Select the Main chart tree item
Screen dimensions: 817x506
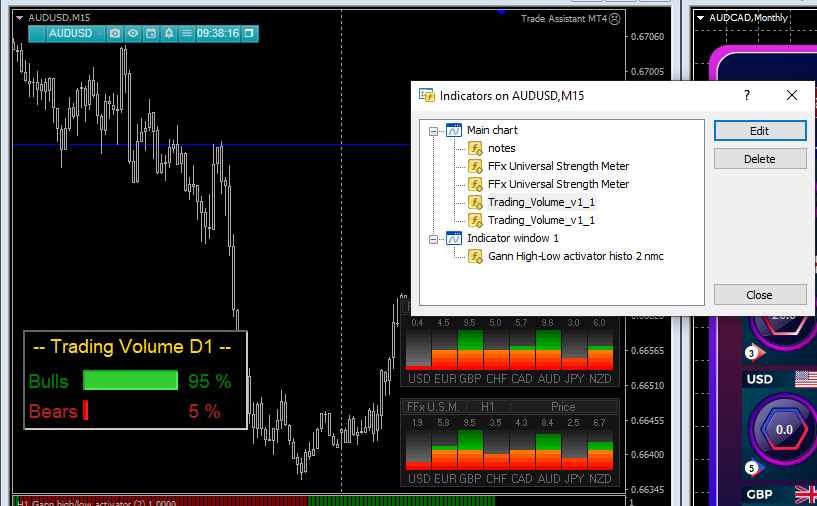[492, 130]
